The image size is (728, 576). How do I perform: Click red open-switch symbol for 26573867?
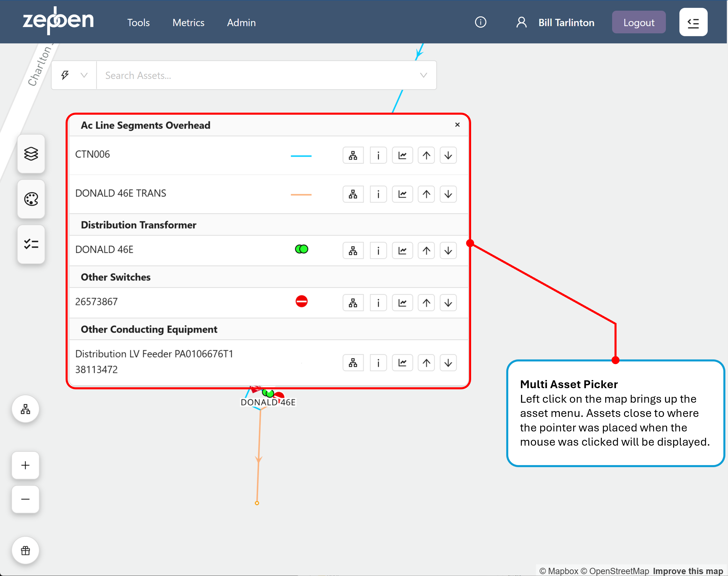[302, 301]
